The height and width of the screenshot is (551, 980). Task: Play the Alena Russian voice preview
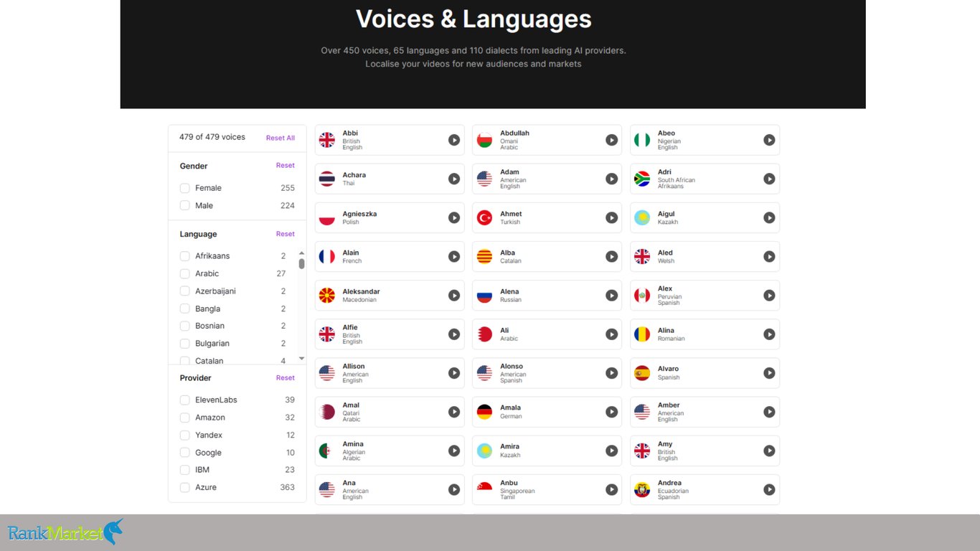(611, 295)
